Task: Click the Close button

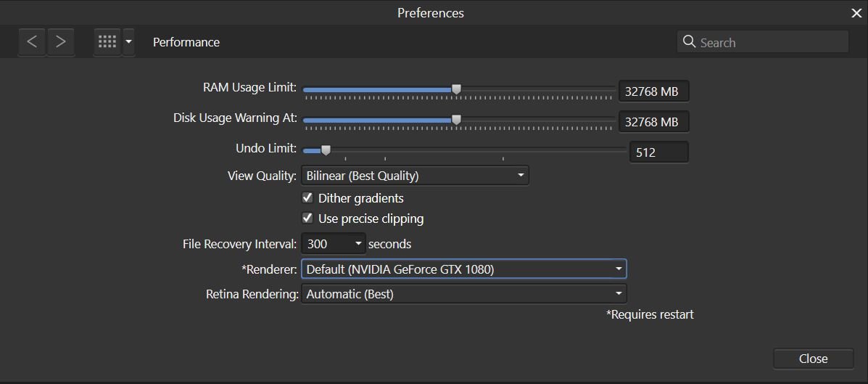Action: click(813, 359)
